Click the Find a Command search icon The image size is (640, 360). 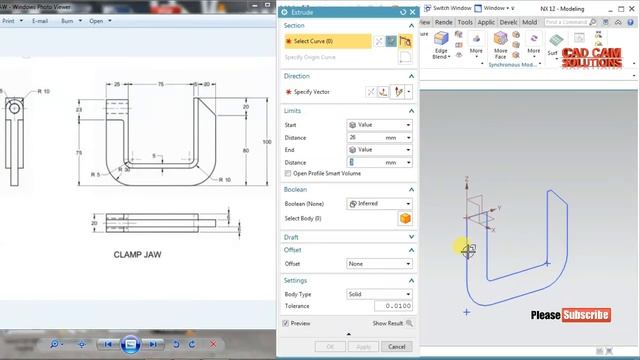[x=593, y=22]
